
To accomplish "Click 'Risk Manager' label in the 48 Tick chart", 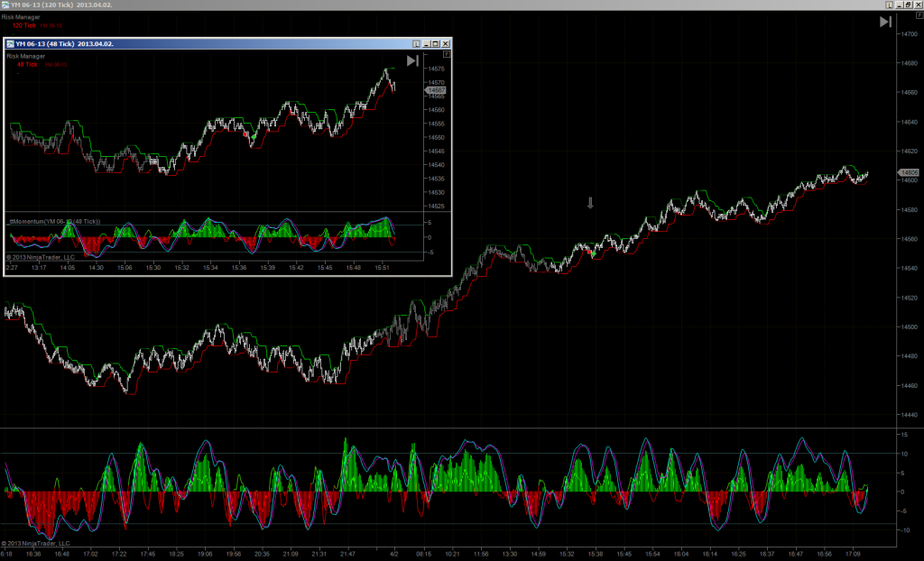I will (26, 56).
